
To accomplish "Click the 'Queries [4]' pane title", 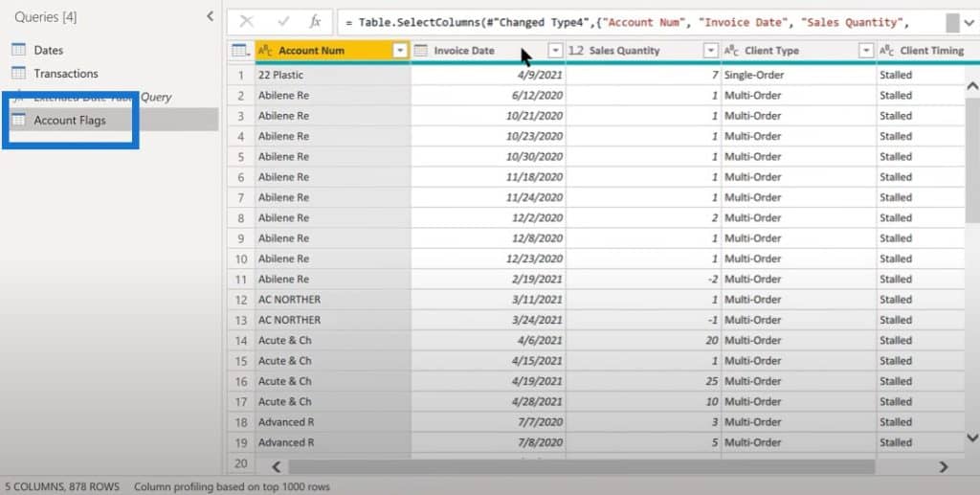I will (46, 17).
